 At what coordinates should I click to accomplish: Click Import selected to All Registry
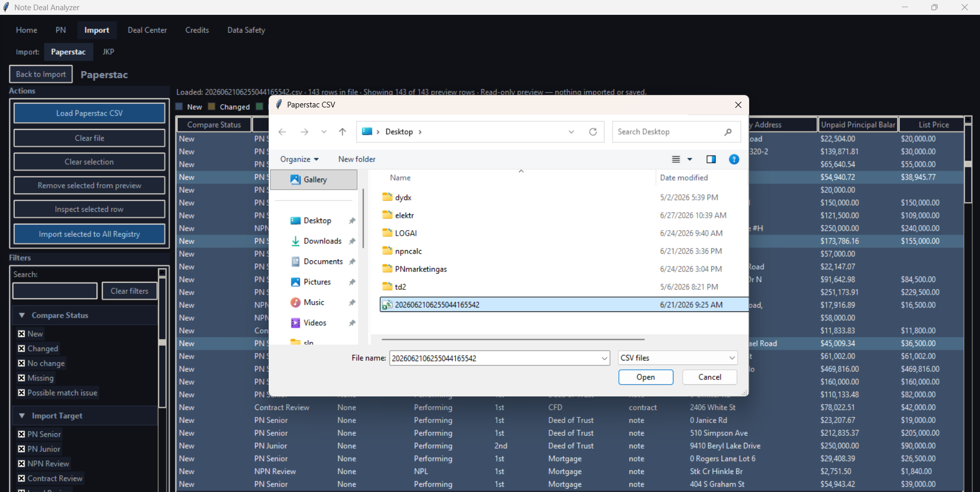pyautogui.click(x=89, y=234)
